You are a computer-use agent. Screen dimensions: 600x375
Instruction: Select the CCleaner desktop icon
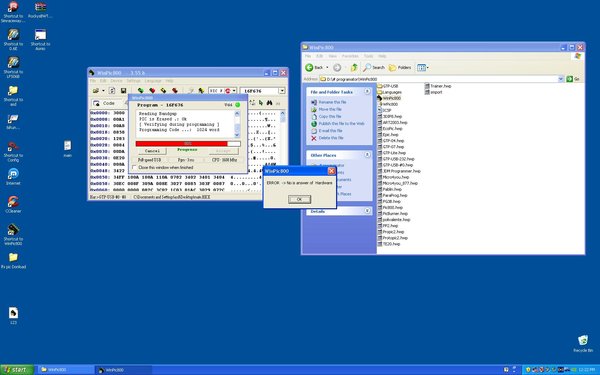click(13, 204)
